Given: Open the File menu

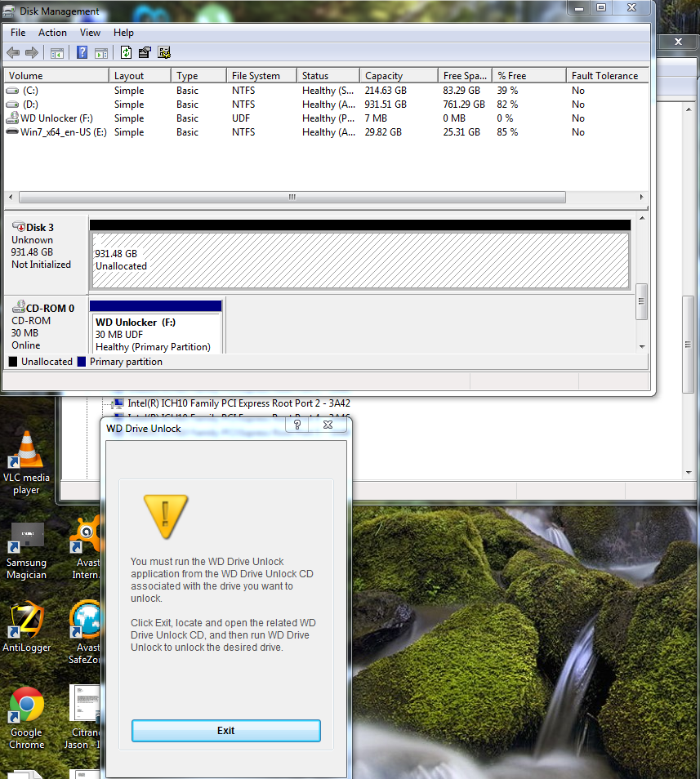Looking at the screenshot, I should [18, 33].
